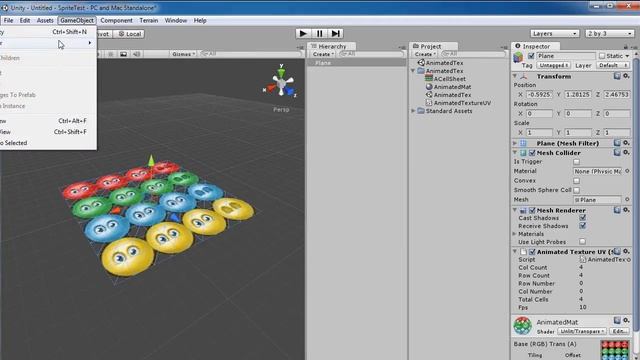640x360 pixels.
Task: Enable the Is Trigger checkbox
Action: pyautogui.click(x=576, y=162)
